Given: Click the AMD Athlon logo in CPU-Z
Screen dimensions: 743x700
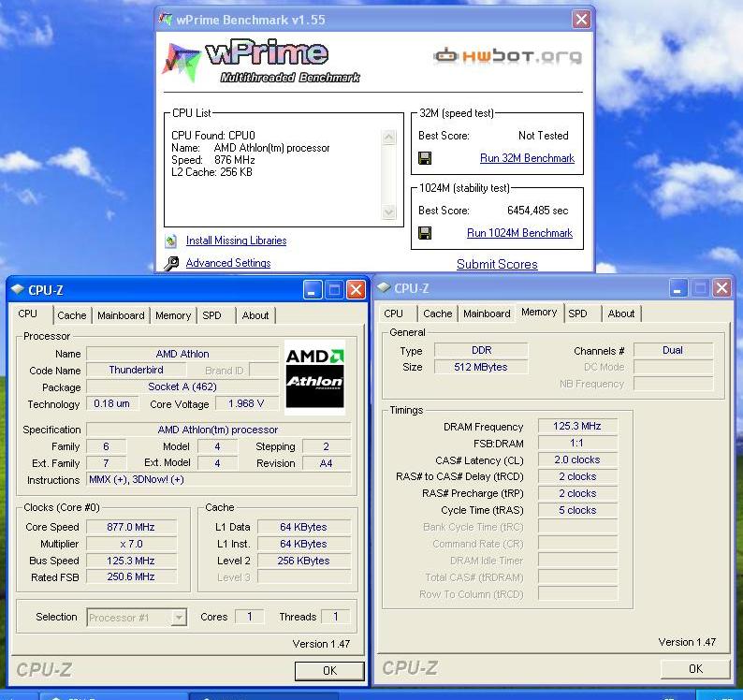Looking at the screenshot, I should point(315,377).
